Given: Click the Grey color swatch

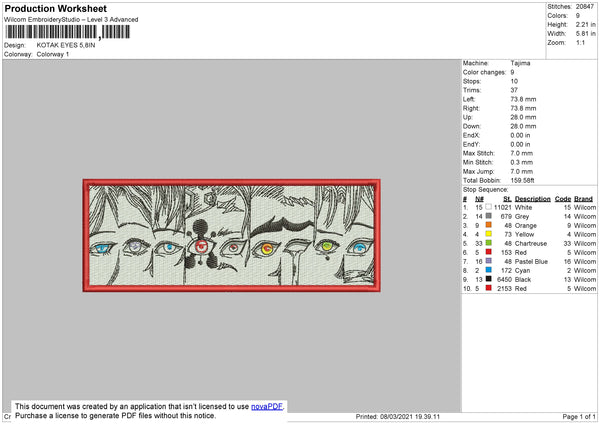Looking at the screenshot, I should (x=488, y=216).
